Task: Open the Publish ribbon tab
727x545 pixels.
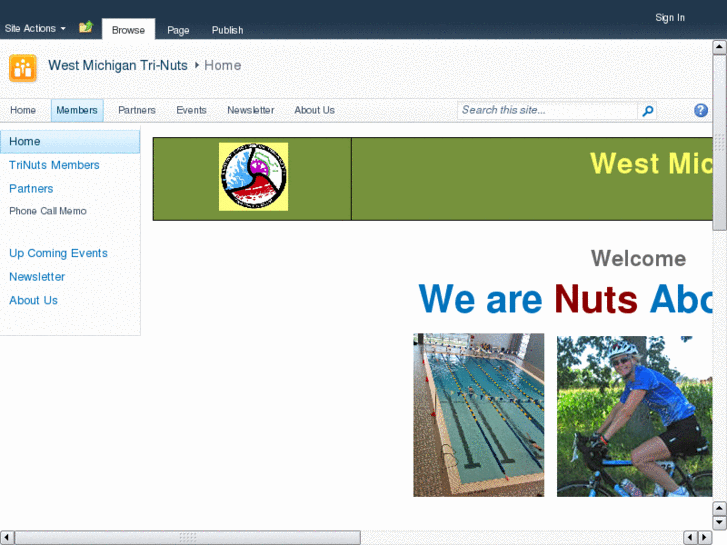Action: click(x=227, y=30)
